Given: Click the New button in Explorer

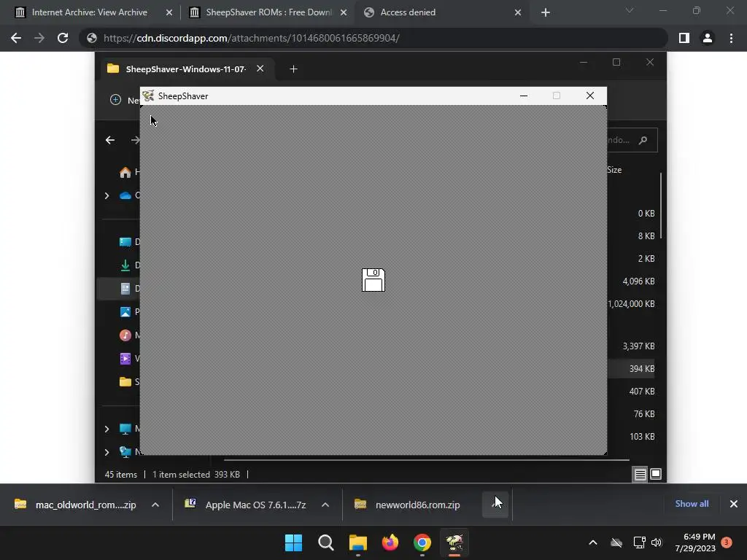Looking at the screenshot, I should pyautogui.click(x=124, y=100).
